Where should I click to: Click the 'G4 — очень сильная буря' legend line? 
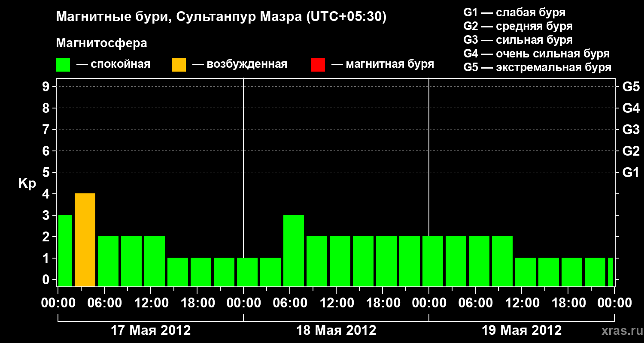point(537,54)
